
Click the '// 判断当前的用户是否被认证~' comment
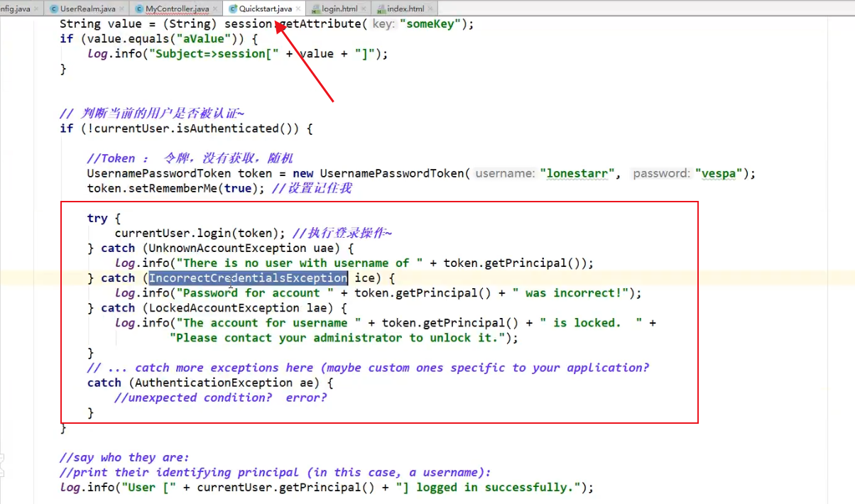pyautogui.click(x=153, y=114)
